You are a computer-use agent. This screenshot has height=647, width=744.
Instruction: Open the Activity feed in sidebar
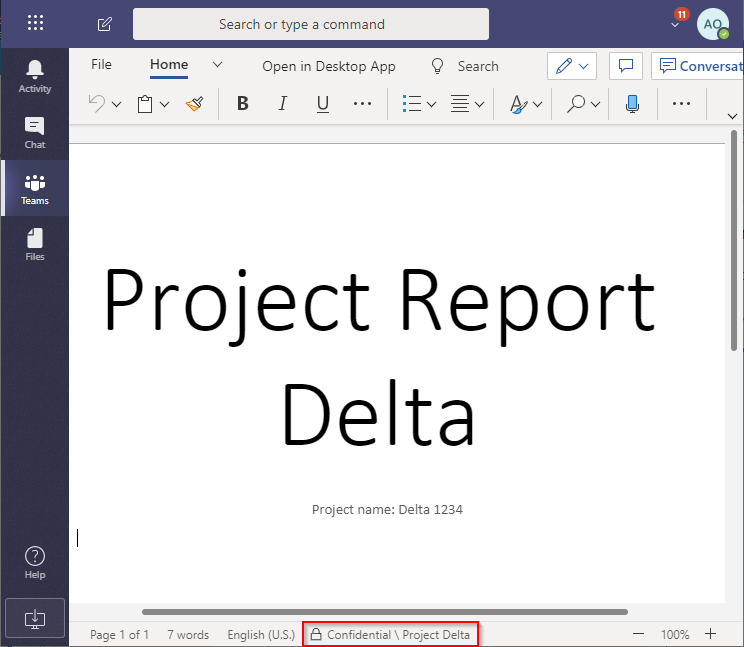point(35,76)
